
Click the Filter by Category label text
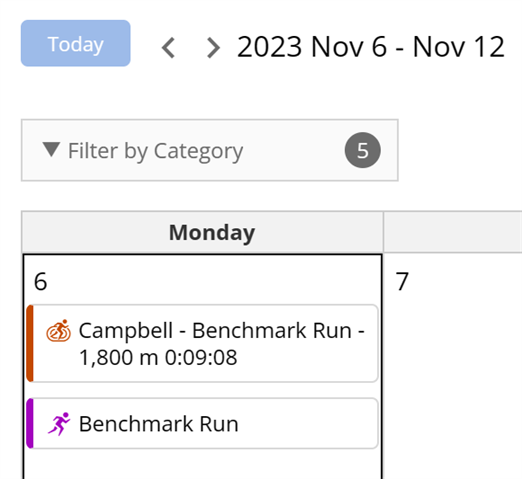(x=155, y=151)
